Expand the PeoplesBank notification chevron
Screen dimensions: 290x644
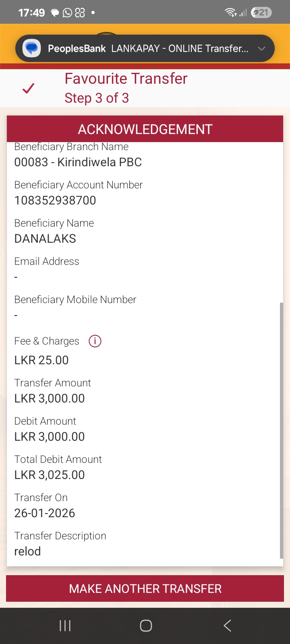(x=261, y=49)
